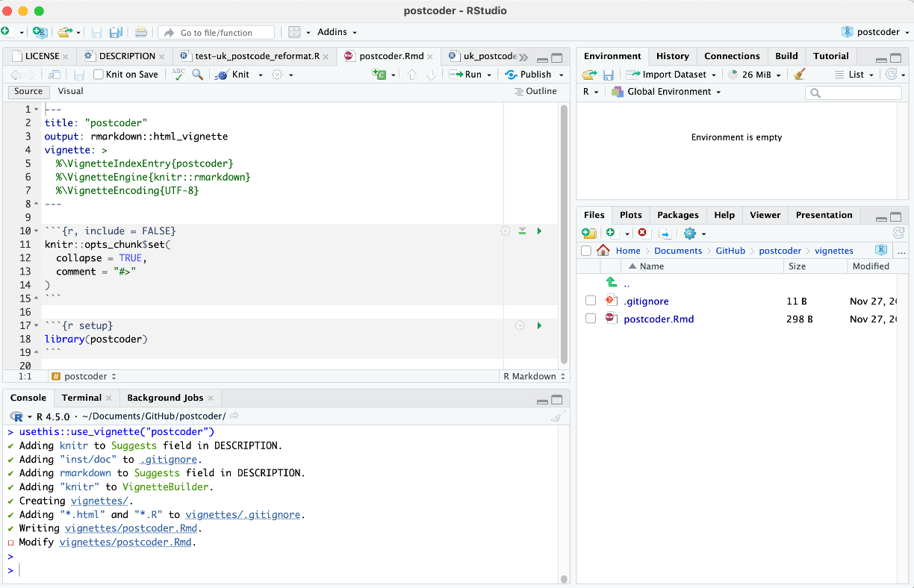
Task: Open the R Markdown file type selector
Action: pos(534,376)
